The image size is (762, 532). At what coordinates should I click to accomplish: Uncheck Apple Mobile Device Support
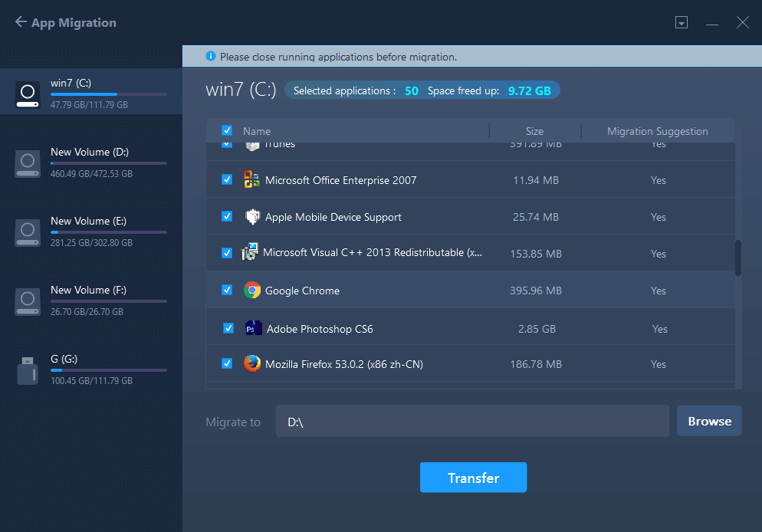(227, 216)
